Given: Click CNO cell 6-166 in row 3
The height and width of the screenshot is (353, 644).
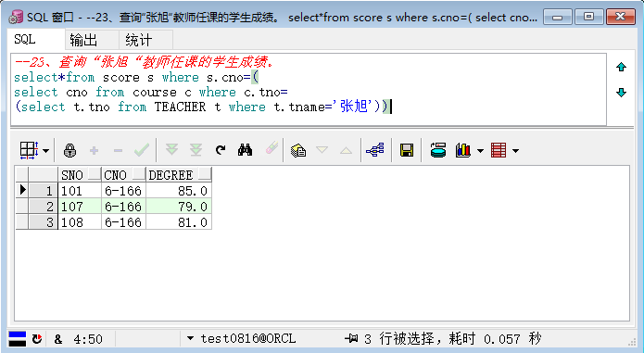Looking at the screenshot, I should coord(123,221).
